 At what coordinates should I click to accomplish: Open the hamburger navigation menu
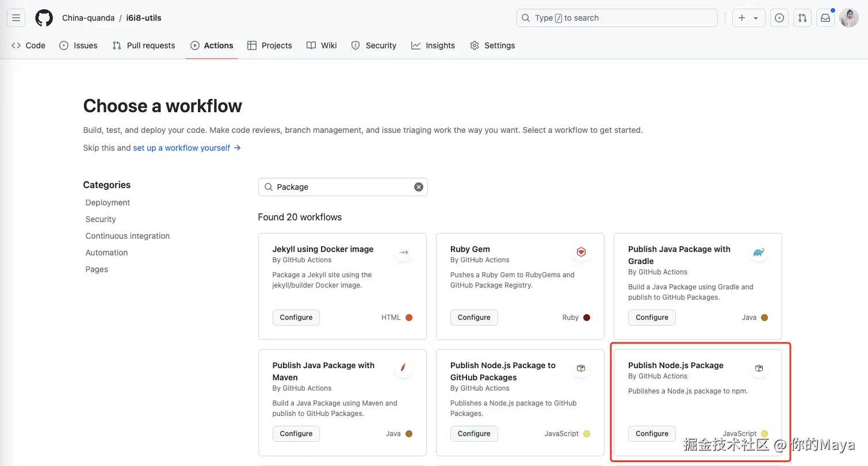pyautogui.click(x=16, y=18)
